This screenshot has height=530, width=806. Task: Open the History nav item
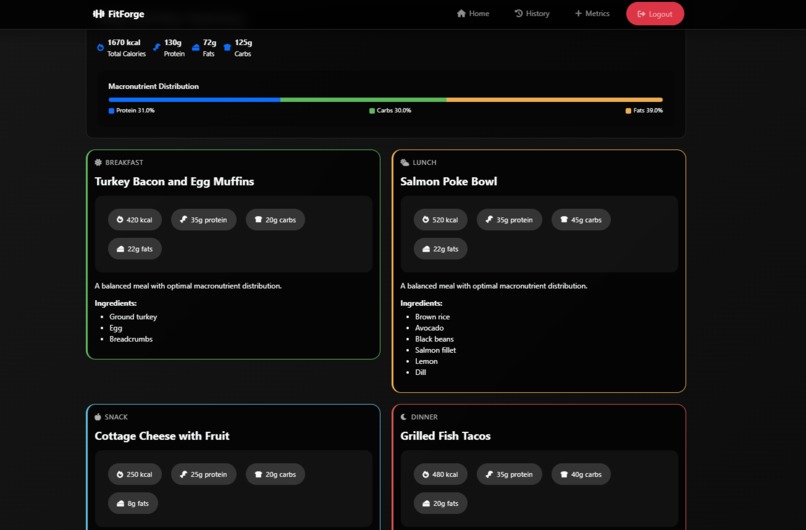pyautogui.click(x=532, y=13)
